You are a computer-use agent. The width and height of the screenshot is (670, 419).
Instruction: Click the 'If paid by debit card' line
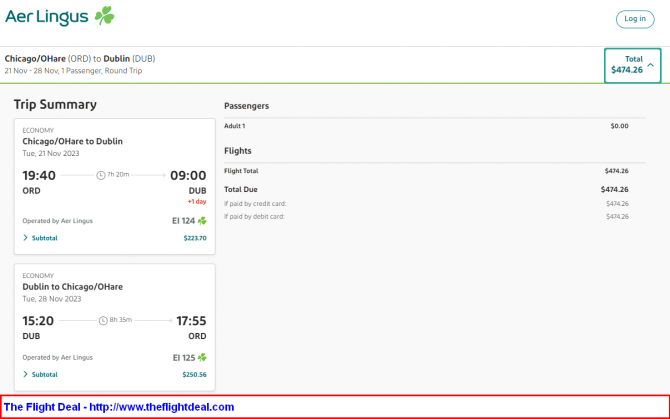pos(426,217)
